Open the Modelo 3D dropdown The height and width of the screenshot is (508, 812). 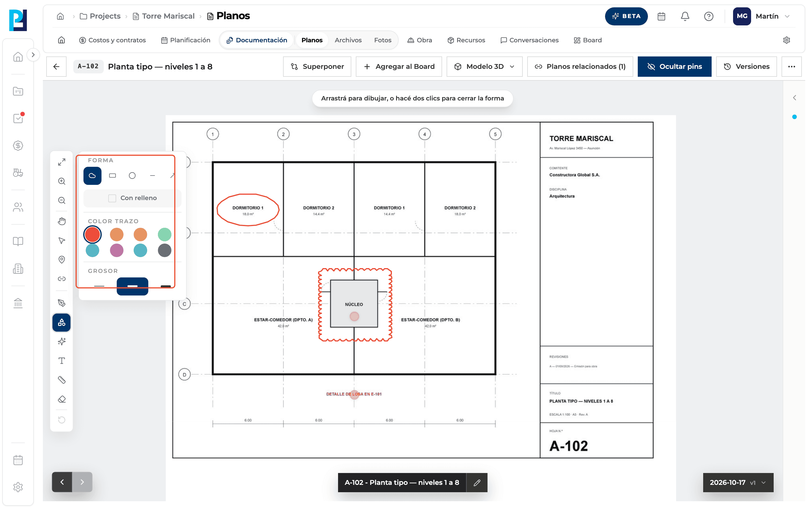(x=484, y=67)
